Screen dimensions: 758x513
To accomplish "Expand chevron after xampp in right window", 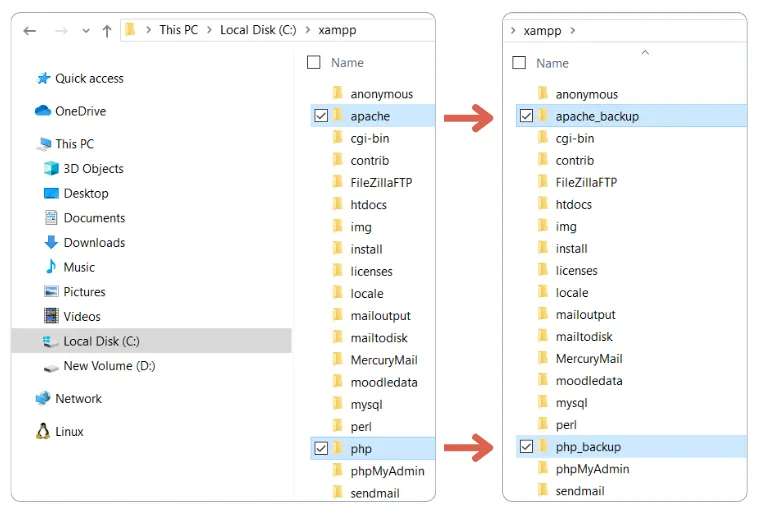I will 573,30.
